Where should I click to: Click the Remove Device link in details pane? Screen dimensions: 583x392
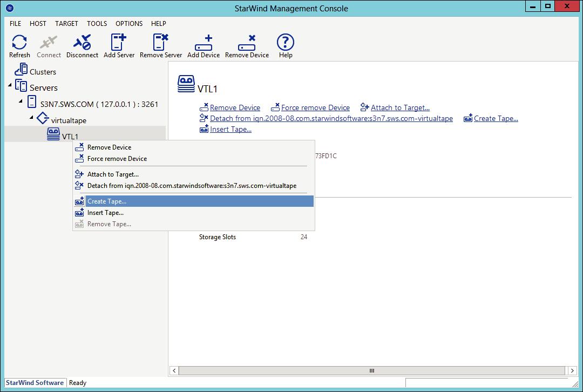(235, 107)
